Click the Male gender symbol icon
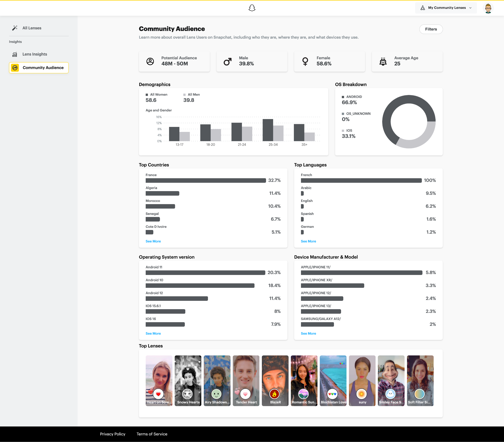This screenshot has width=504, height=442. [228, 61]
